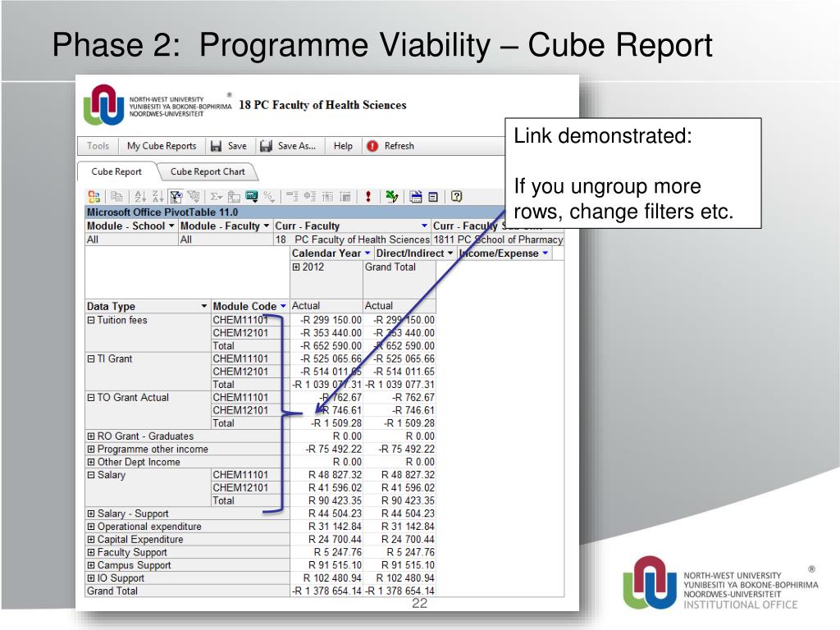
Task: Collapse the Tuition fees group
Action: (x=92, y=320)
